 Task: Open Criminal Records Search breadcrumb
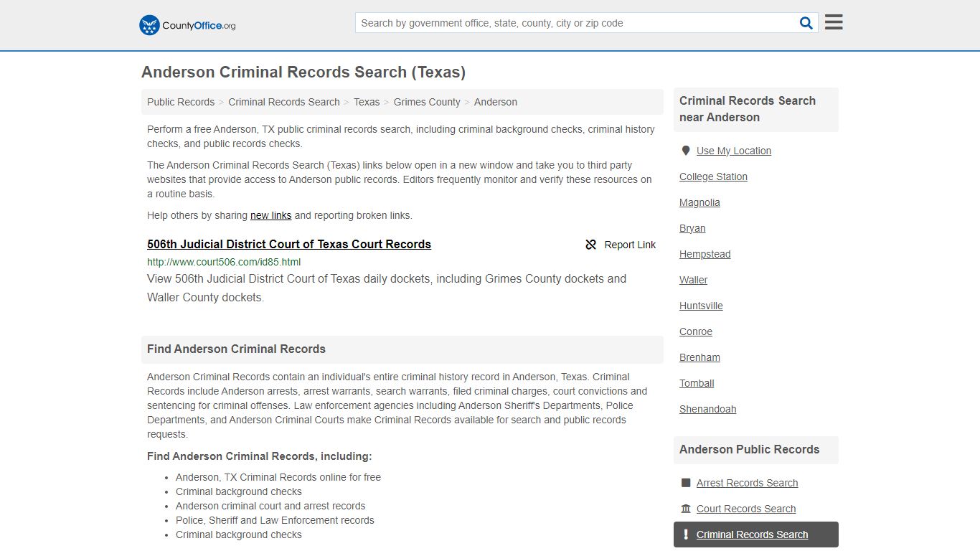(x=284, y=102)
